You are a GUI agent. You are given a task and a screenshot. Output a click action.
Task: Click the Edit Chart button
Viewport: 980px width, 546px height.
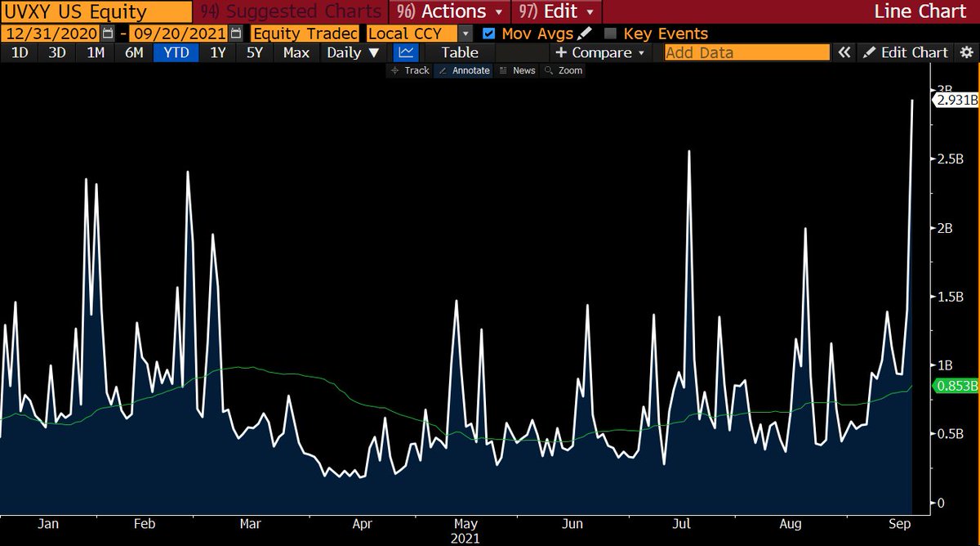click(906, 52)
